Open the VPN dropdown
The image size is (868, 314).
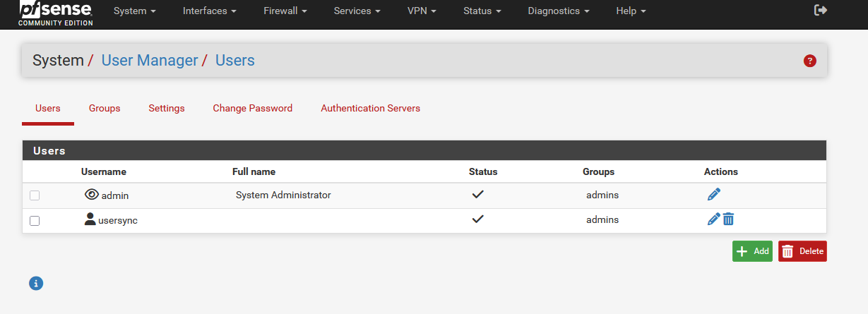pyautogui.click(x=422, y=11)
